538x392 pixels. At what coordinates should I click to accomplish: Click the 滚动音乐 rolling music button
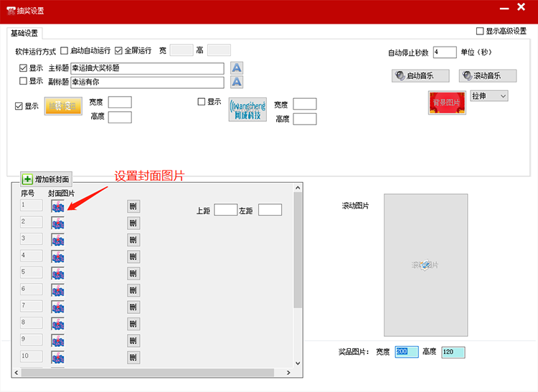tap(489, 76)
